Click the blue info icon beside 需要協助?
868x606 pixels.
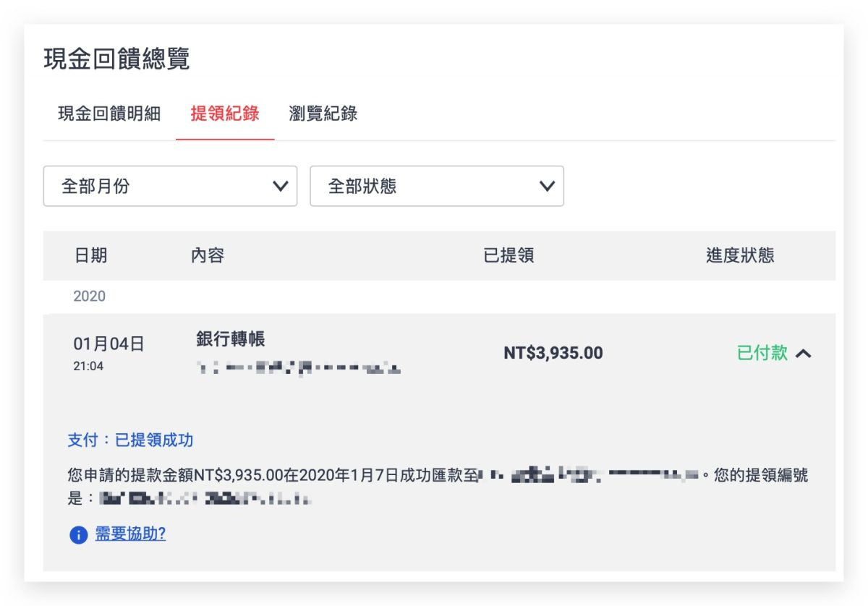coord(78,536)
